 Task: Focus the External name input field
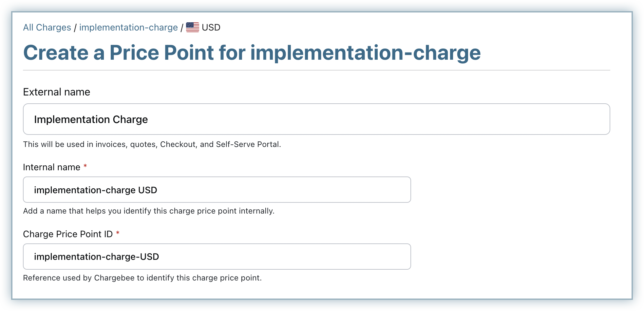pos(316,119)
